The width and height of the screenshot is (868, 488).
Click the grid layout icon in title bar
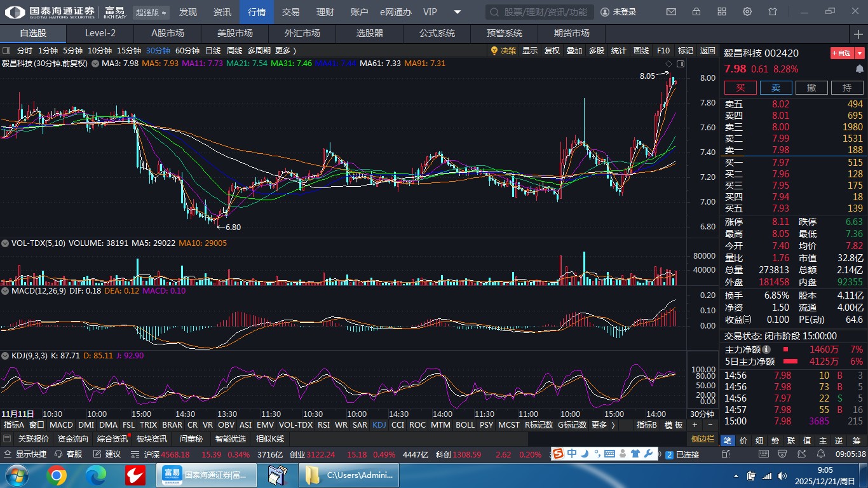point(722,12)
